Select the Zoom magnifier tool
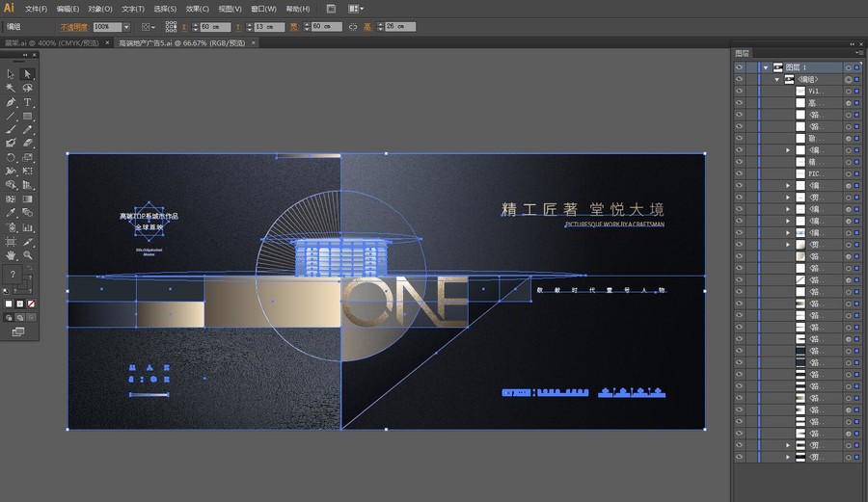This screenshot has width=868, height=502. (27, 255)
